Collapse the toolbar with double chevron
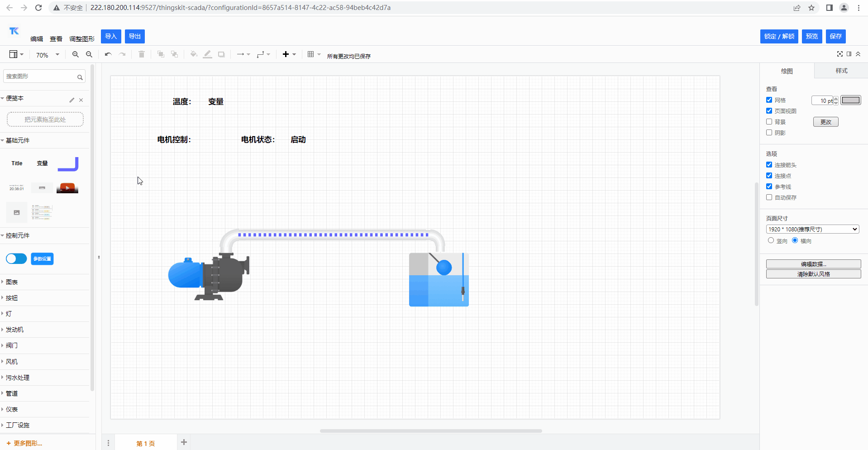The image size is (868, 450). [858, 54]
